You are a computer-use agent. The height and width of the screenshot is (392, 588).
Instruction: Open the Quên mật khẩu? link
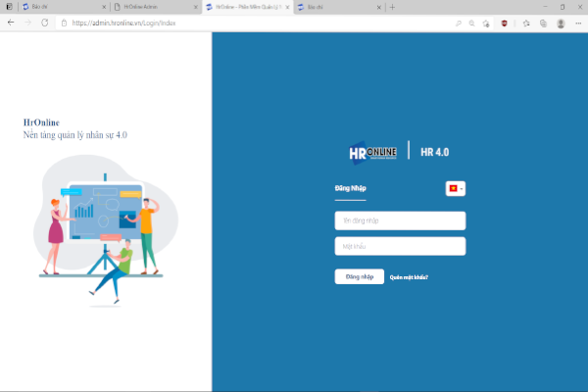click(409, 277)
